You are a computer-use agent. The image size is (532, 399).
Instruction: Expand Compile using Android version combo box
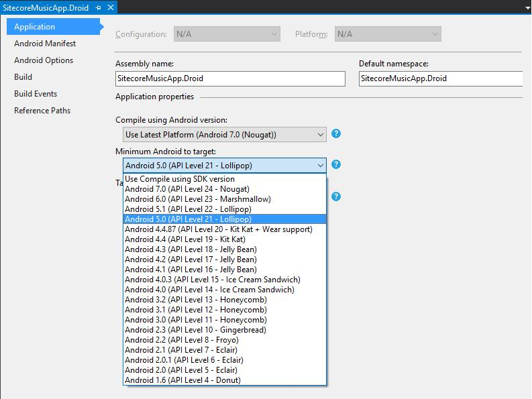click(225, 135)
